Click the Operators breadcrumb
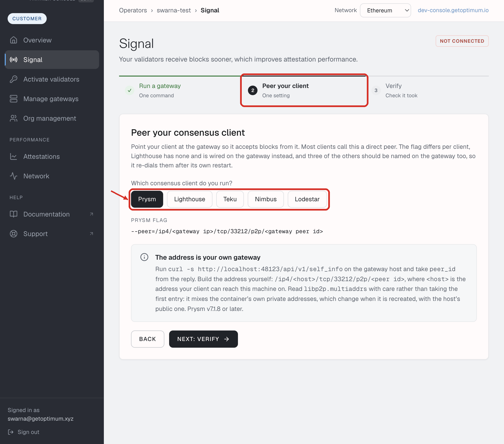 pos(133,10)
